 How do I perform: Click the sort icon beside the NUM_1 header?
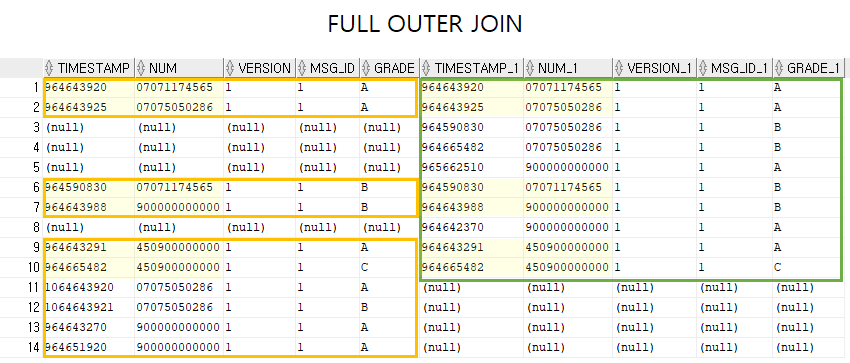pyautogui.click(x=530, y=68)
